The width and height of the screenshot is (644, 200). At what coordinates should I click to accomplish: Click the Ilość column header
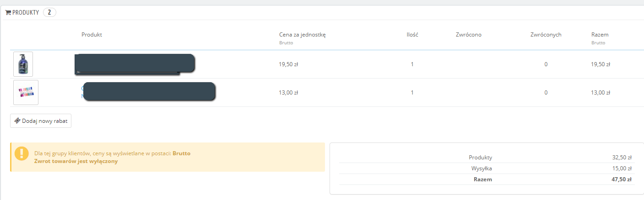click(412, 35)
